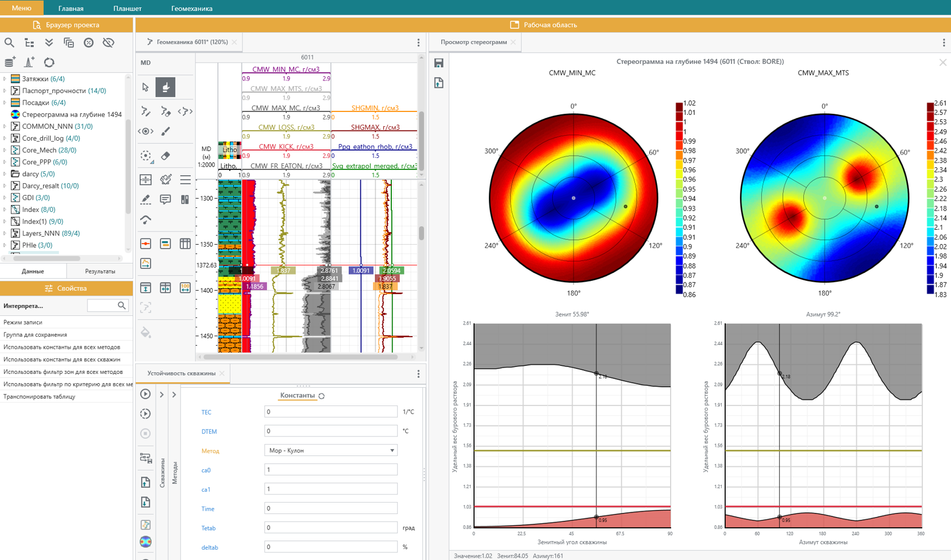This screenshot has width=951, height=560.
Task: Click the stereogram colored circle icon
Action: [x=145, y=542]
